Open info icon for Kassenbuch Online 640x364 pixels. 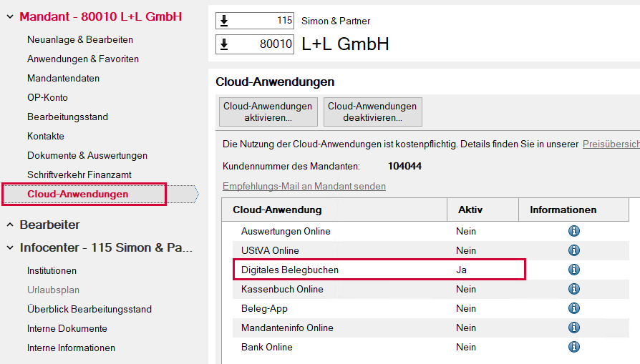[x=574, y=289]
